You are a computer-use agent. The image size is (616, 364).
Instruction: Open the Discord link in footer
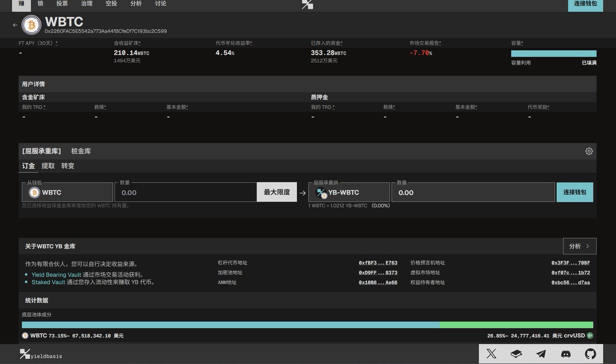click(566, 354)
